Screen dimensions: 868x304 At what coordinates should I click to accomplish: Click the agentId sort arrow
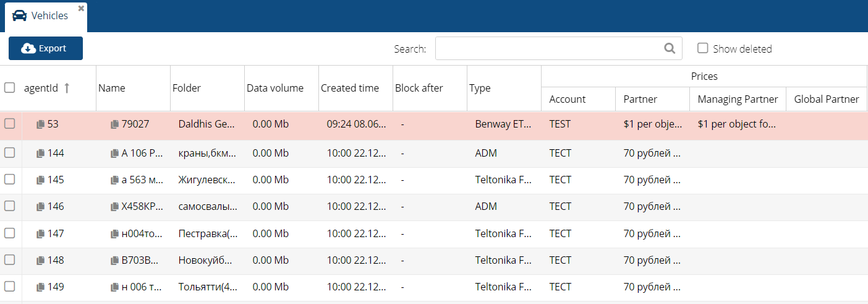67,88
